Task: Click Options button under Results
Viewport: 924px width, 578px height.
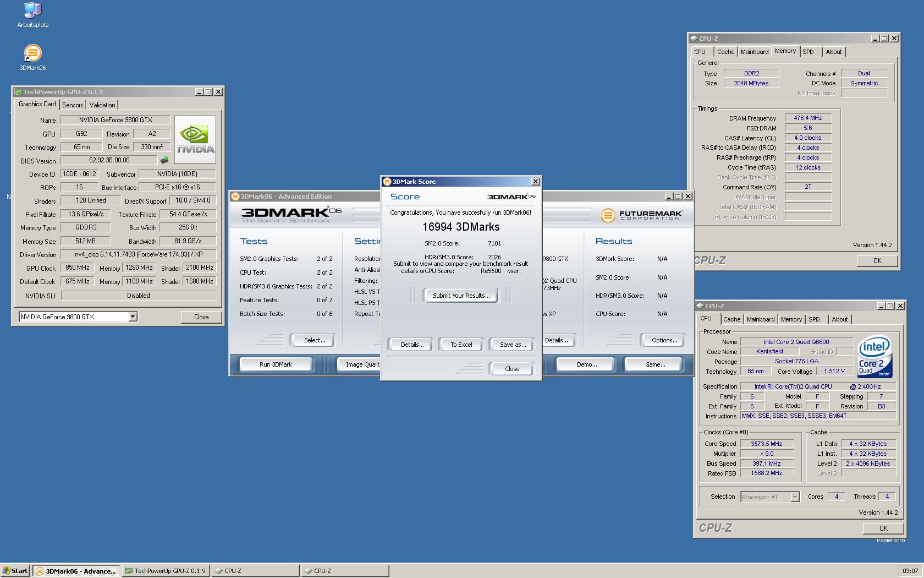Action: [x=664, y=340]
